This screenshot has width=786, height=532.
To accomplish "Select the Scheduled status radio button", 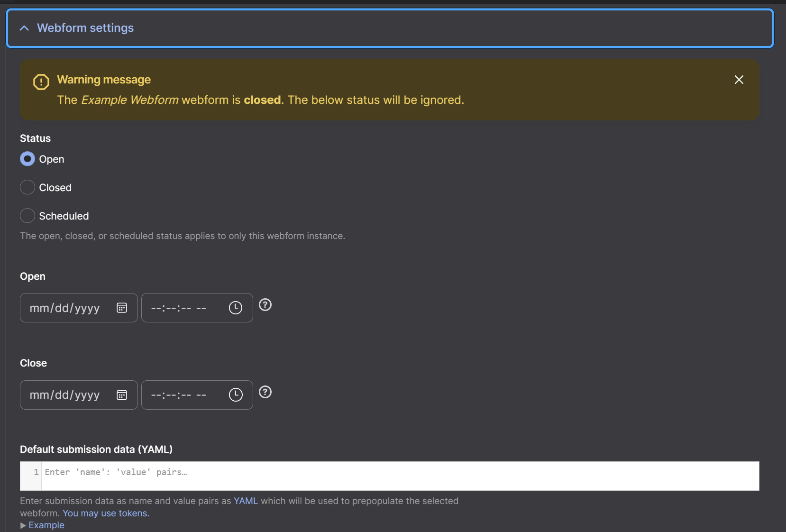I will [x=27, y=216].
